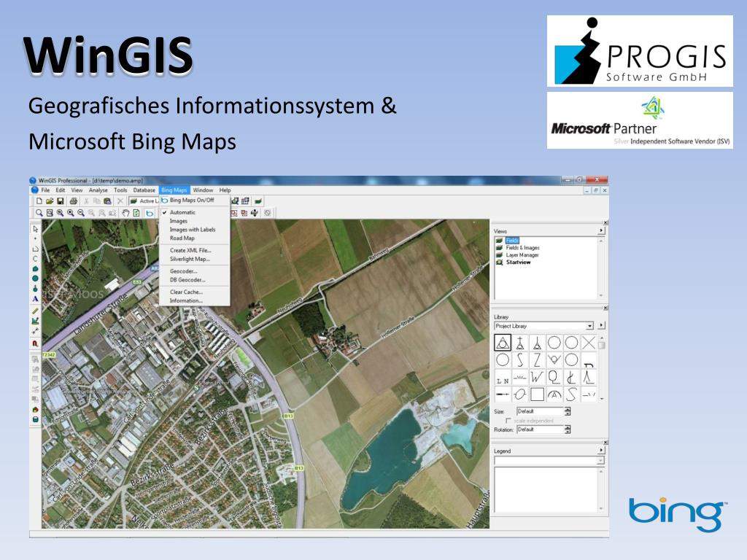Click Silverlight Map... menu entry
This screenshot has height=560, width=747.
click(190, 259)
